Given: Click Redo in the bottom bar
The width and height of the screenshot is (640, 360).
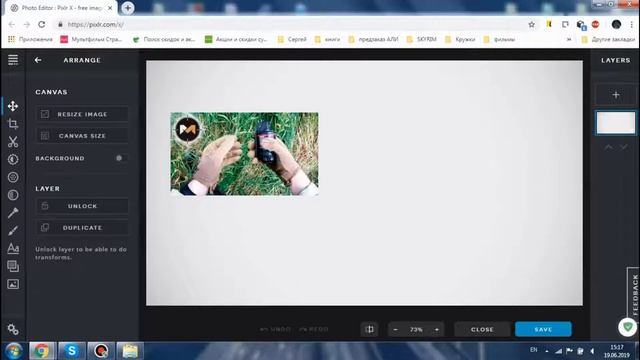Looking at the screenshot, I should [x=313, y=329].
